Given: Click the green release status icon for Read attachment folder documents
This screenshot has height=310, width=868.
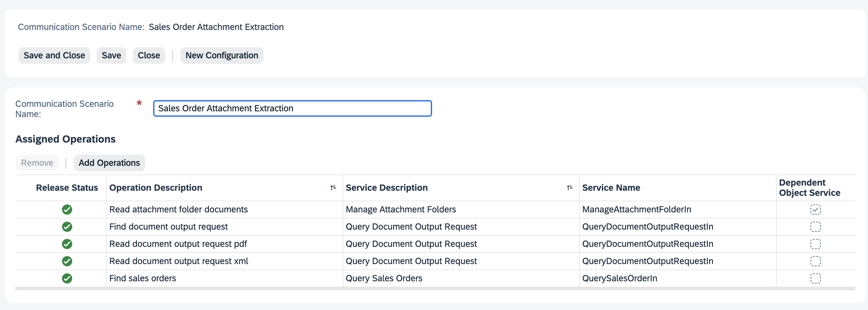Looking at the screenshot, I should 67,209.
